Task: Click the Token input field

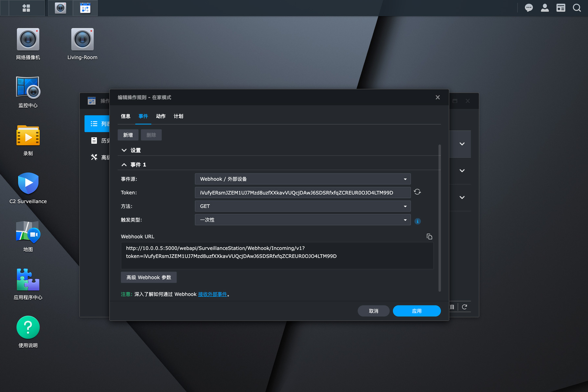Action: [x=303, y=193]
